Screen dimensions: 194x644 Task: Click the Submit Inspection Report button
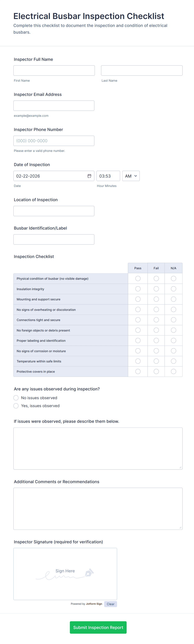coord(98,627)
